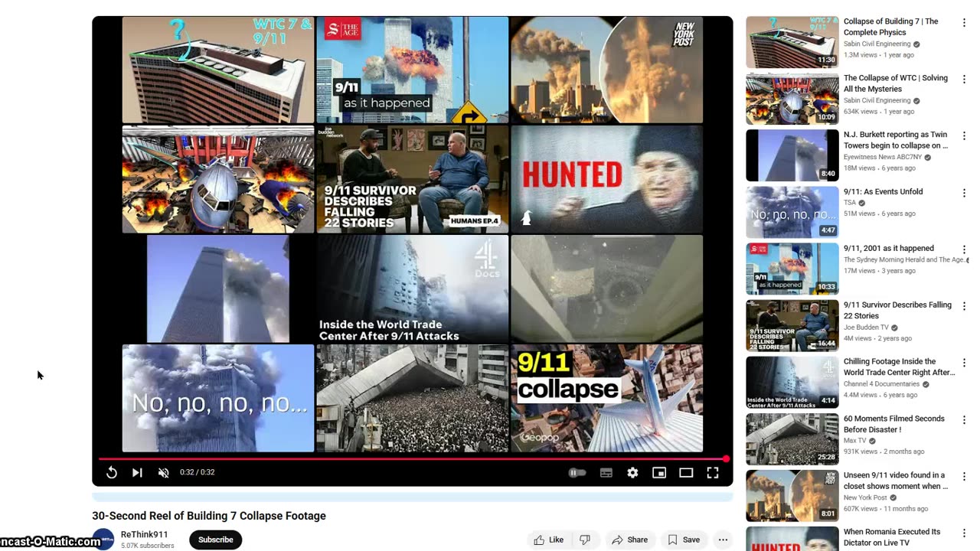Open 'The Collapse of WTC | Solving' sidebar title
Image resolution: width=980 pixels, height=551 pixels.
point(896,83)
